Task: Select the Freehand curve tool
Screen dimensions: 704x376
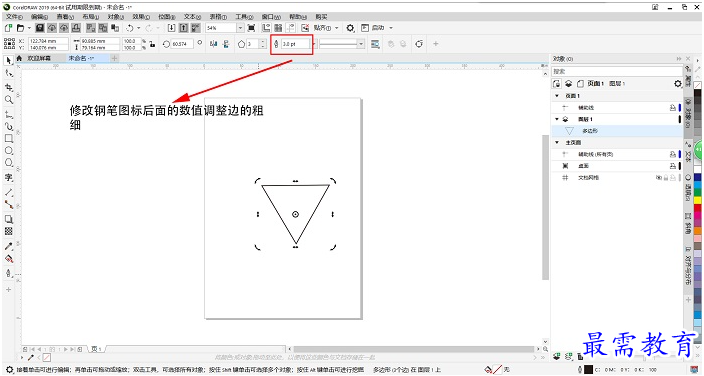Action: (x=9, y=114)
